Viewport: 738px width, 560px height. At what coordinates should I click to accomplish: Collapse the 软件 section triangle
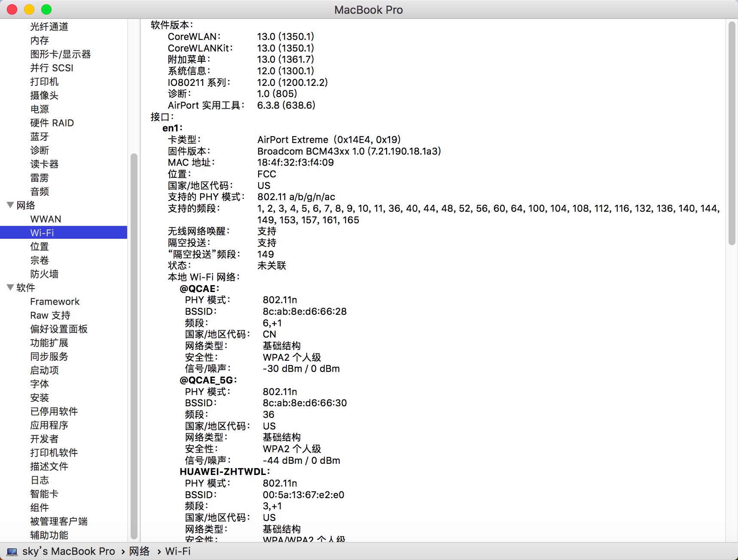10,287
